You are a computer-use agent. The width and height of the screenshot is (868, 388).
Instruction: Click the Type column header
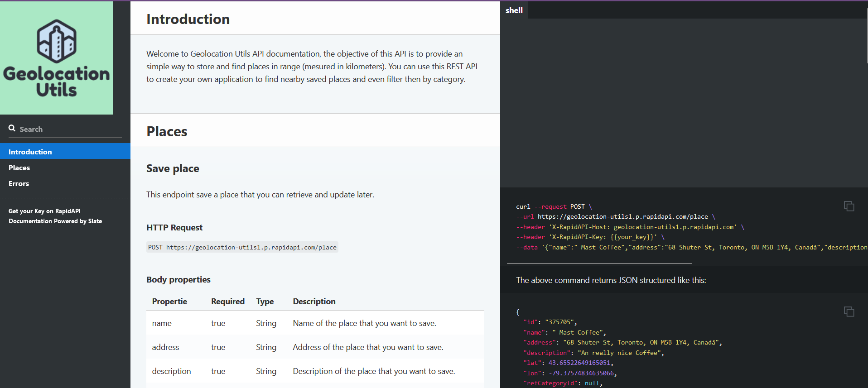tap(265, 301)
